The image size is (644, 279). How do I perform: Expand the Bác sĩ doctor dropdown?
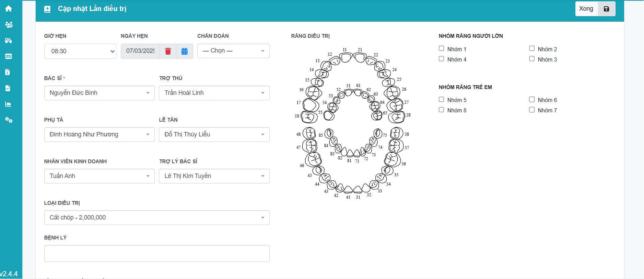pos(99,93)
